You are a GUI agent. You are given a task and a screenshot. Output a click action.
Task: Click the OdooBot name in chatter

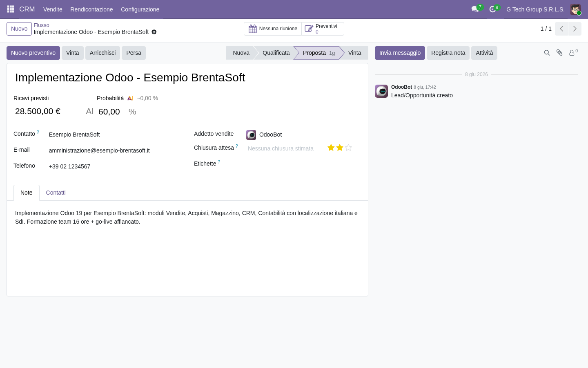pos(401,87)
